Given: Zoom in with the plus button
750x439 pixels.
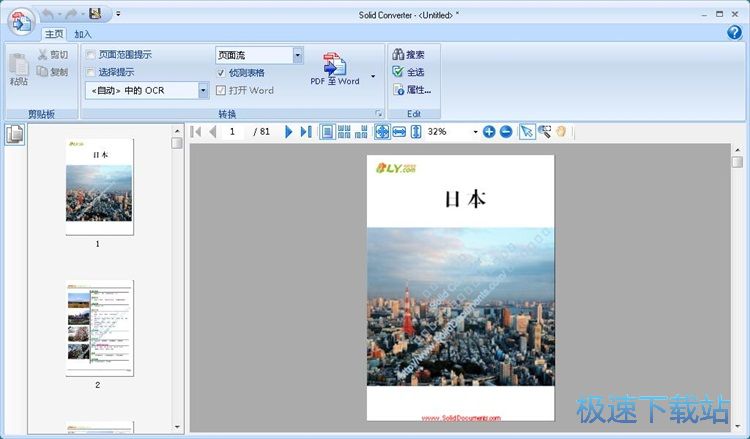Looking at the screenshot, I should tap(489, 132).
